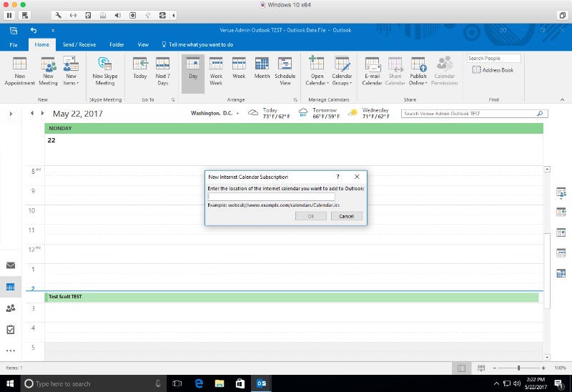Close the New Internet Calendar Subscription dialog
This screenshot has height=392, width=572.
coord(357,177)
